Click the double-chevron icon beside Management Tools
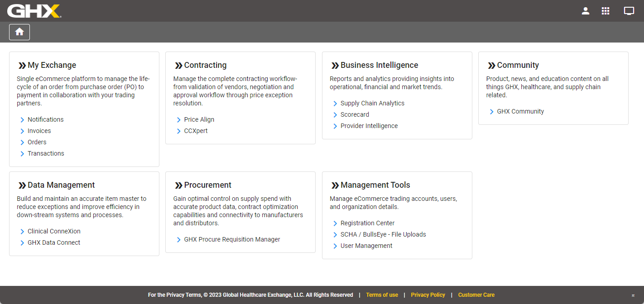The height and width of the screenshot is (304, 644). (x=335, y=185)
